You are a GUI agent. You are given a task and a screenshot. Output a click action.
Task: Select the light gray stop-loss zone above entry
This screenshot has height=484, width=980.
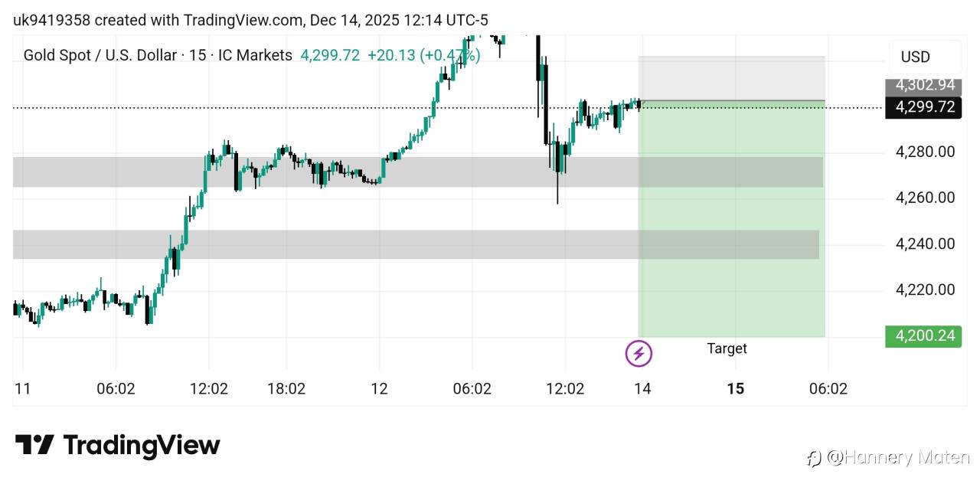point(731,77)
